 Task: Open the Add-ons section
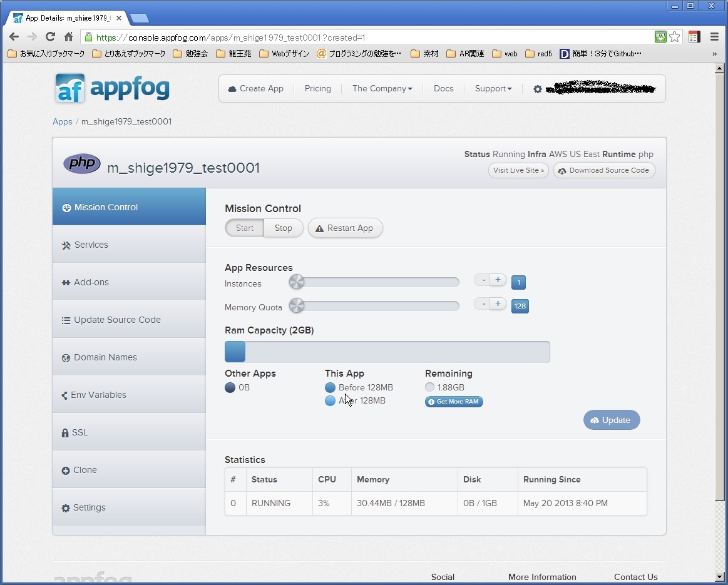[129, 282]
